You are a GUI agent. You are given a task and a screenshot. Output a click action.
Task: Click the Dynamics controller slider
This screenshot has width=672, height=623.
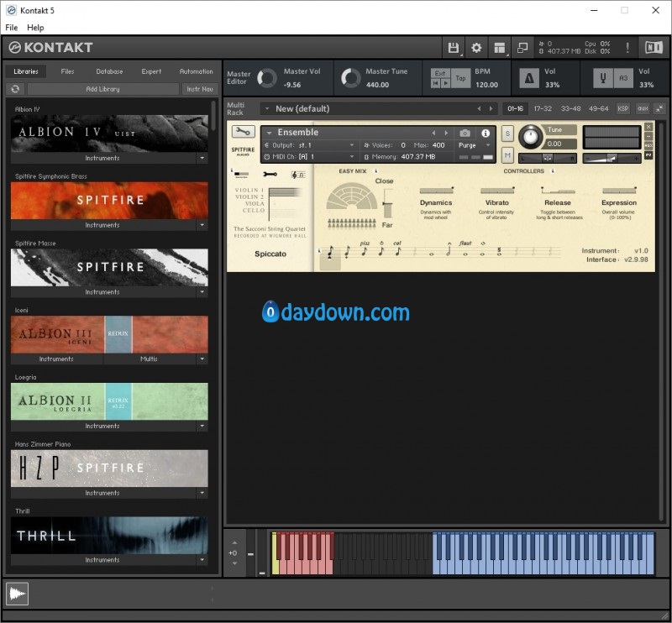(x=436, y=191)
